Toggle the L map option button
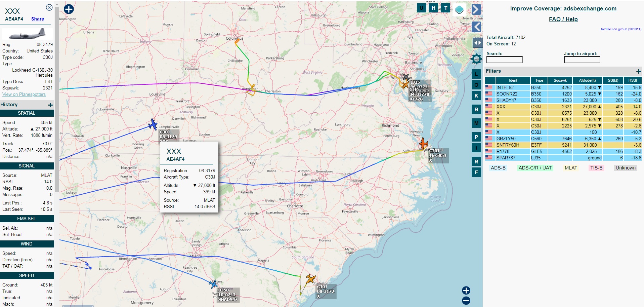This screenshot has width=644, height=307. [476, 74]
